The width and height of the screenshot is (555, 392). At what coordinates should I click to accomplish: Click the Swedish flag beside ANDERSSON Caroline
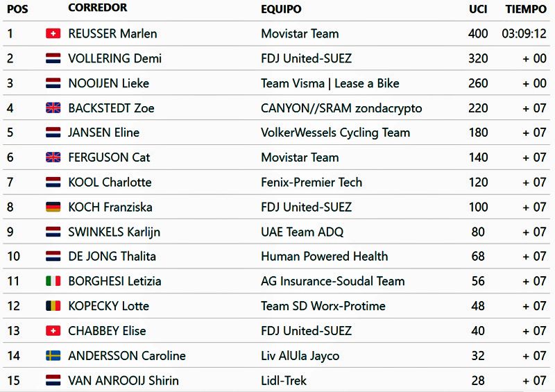pos(53,356)
